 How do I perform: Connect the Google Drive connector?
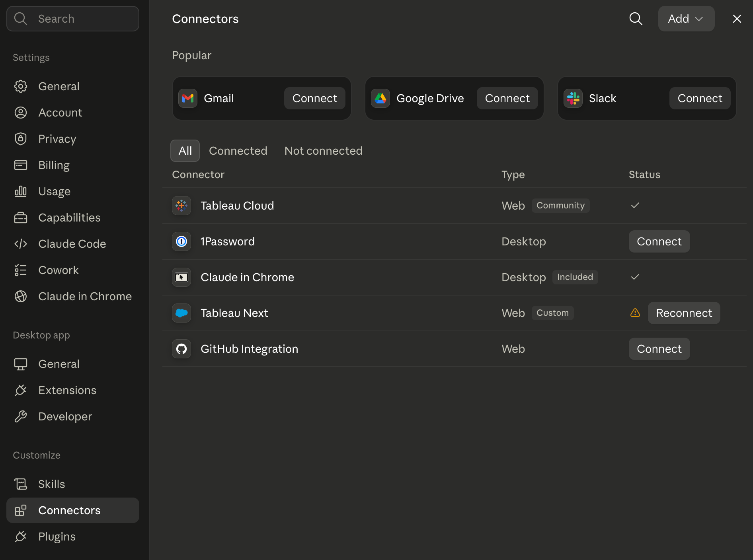point(507,98)
